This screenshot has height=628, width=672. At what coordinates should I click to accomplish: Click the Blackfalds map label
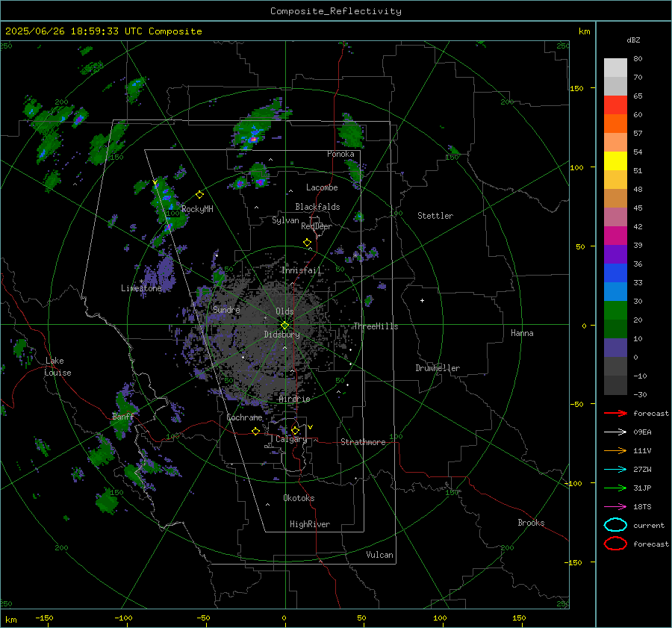pyautogui.click(x=317, y=207)
